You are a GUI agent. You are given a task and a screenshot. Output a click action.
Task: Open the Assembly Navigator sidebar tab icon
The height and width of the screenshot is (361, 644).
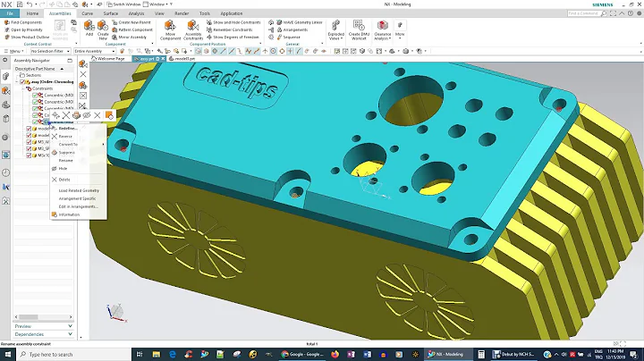[x=5, y=76]
